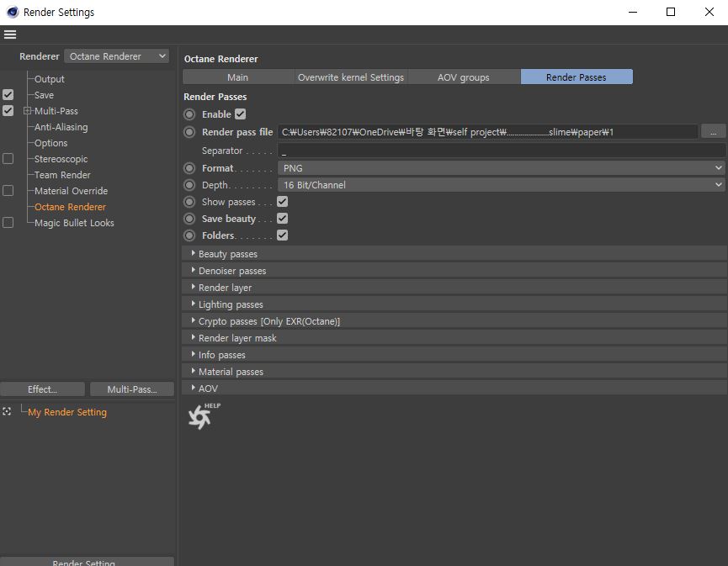The width and height of the screenshot is (728, 566).
Task: Open the hamburger menu icon
Action: point(10,34)
